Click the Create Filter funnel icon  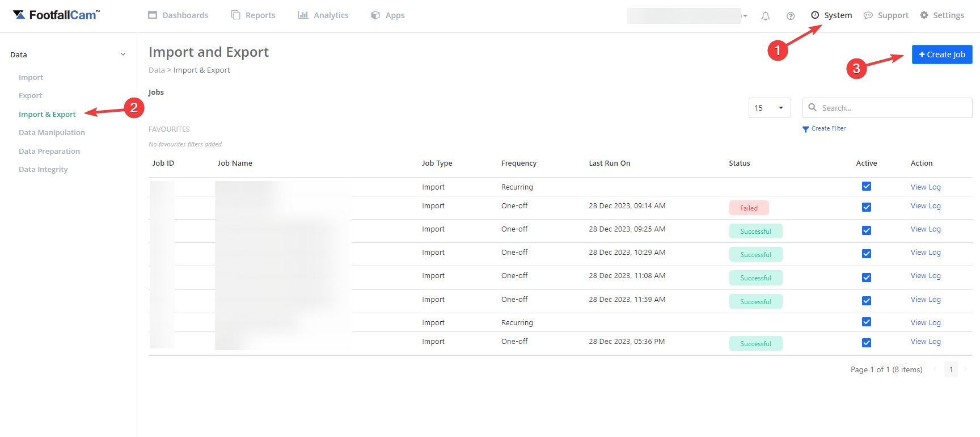tap(805, 129)
